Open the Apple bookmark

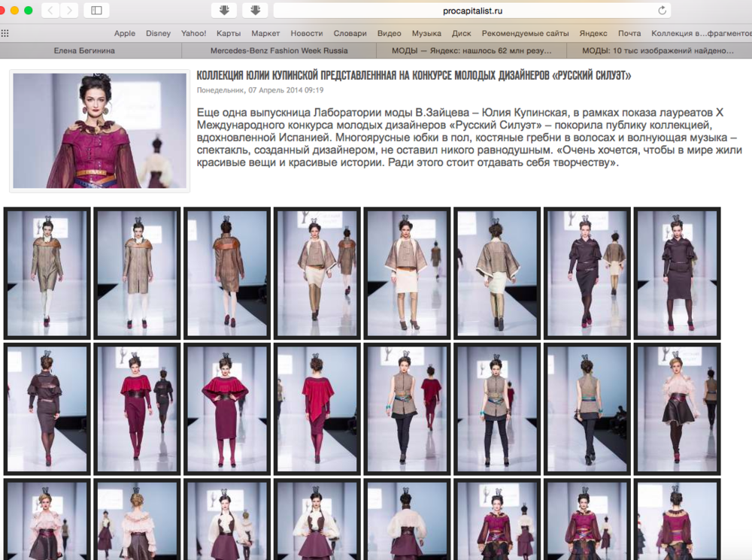pos(125,33)
